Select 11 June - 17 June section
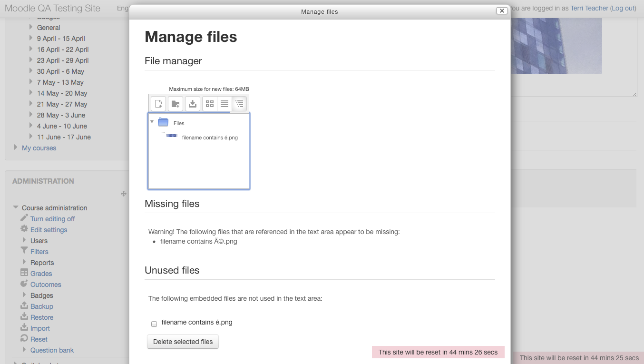 click(x=64, y=137)
